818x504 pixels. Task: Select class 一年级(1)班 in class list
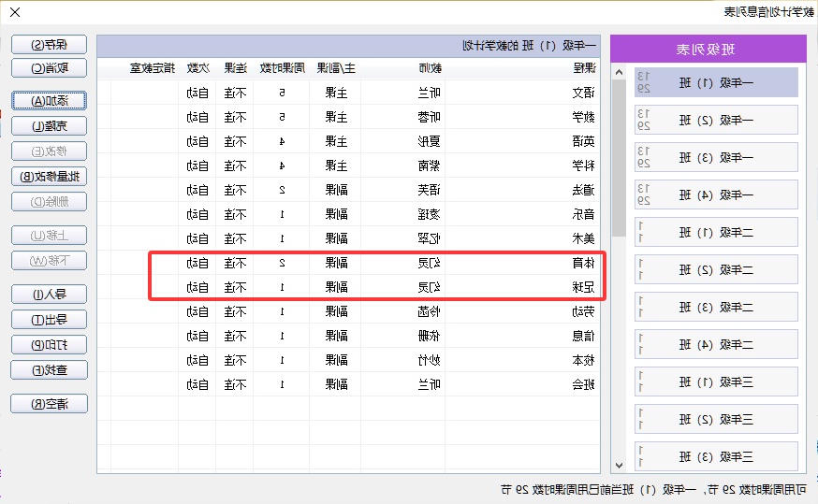(716, 82)
